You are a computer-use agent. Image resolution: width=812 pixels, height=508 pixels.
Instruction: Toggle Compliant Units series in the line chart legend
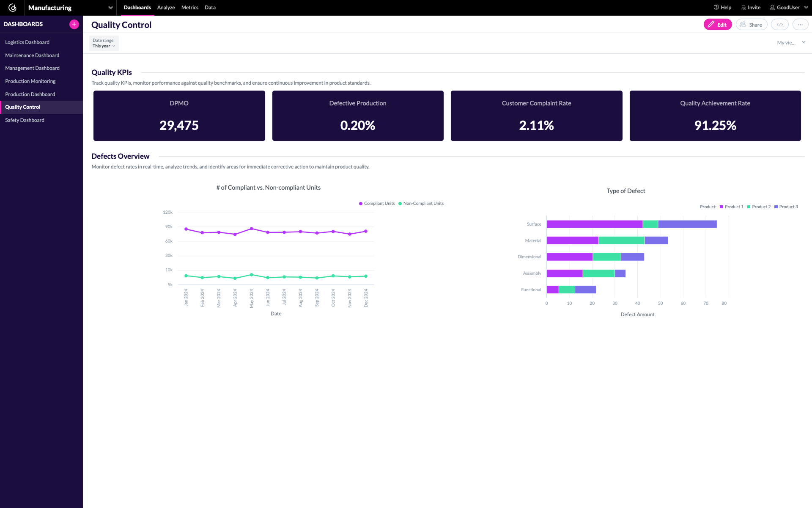pos(376,204)
